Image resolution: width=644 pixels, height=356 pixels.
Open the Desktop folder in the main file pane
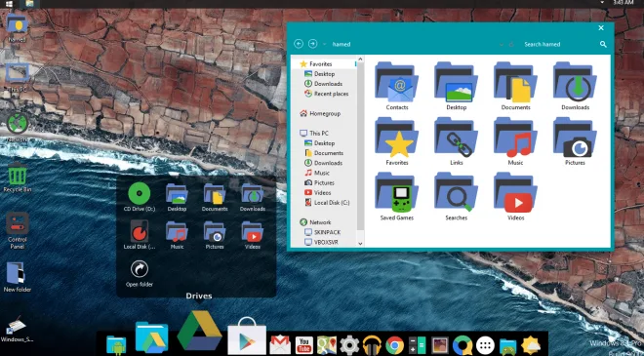click(456, 86)
